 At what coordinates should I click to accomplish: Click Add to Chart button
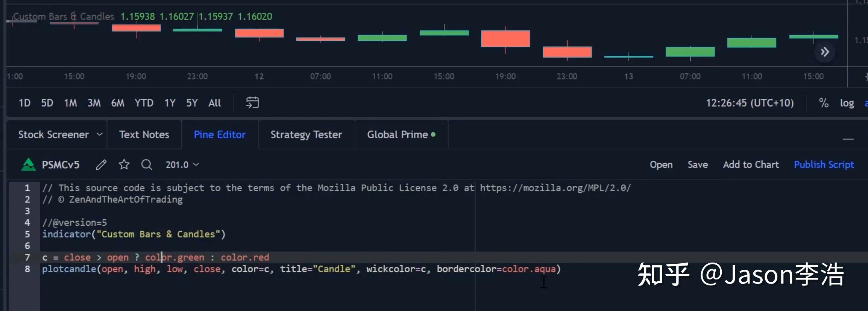(x=751, y=165)
